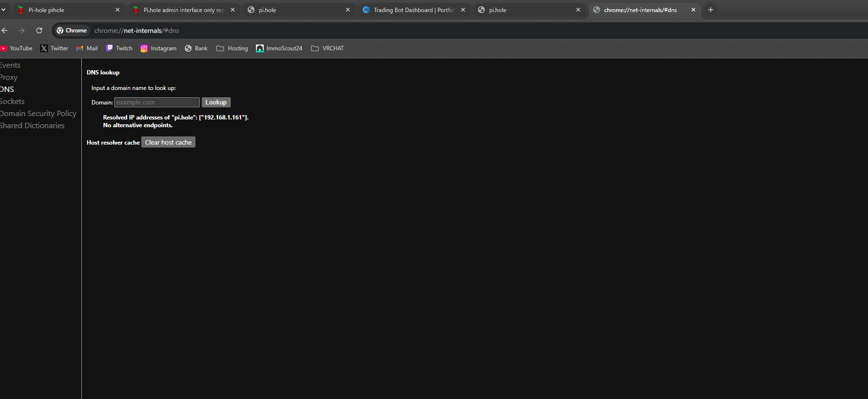The width and height of the screenshot is (868, 399).
Task: Open the Twitter bookmark
Action: [x=54, y=48]
